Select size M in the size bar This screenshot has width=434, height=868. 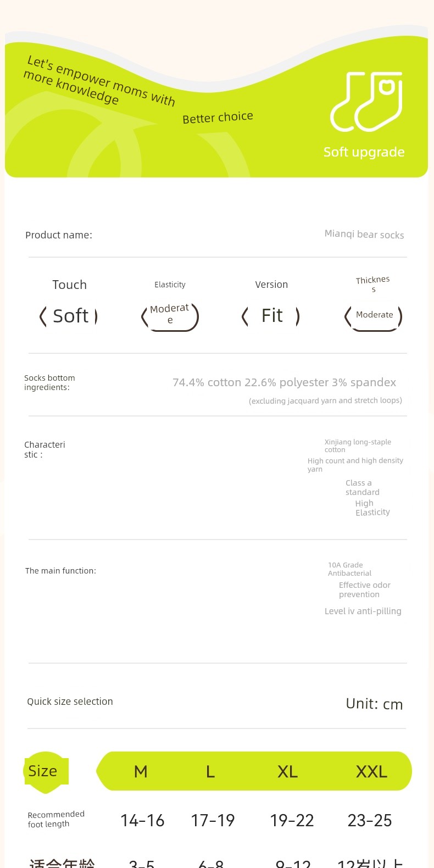[141, 771]
